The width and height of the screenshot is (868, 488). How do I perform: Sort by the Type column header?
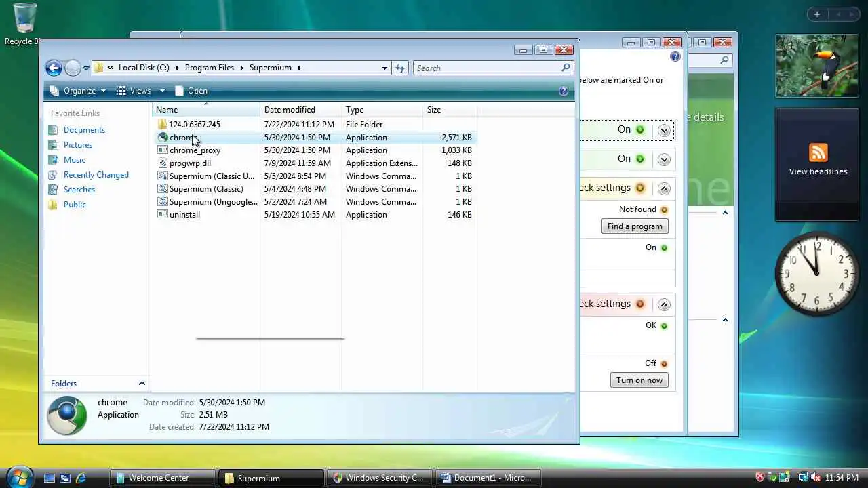(x=382, y=110)
